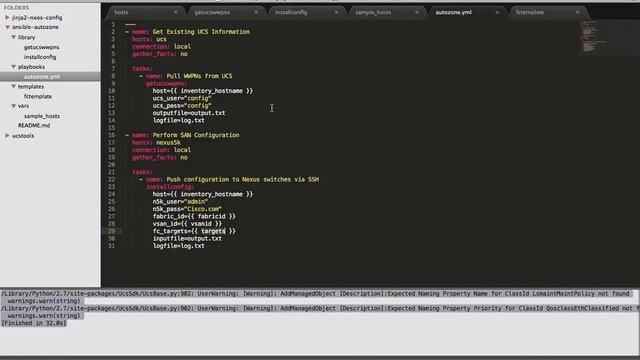Click the 'outputfile=output.txt' line
The width and height of the screenshot is (640, 360).
[189, 113]
